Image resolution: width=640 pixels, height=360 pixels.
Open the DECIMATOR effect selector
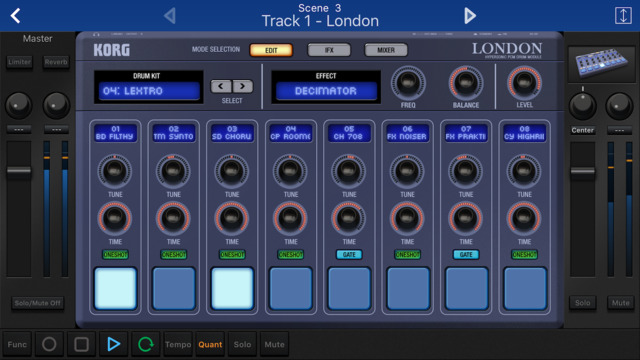[326, 91]
